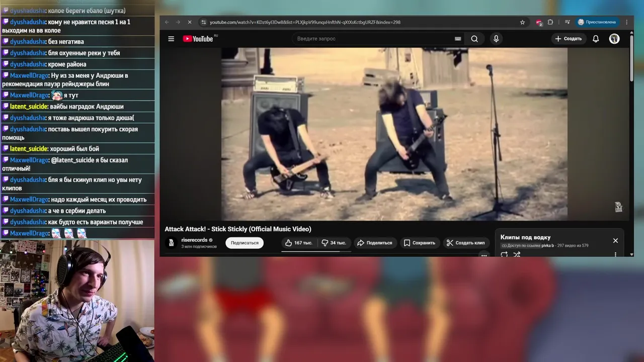Open Chrome extensions puzzle icon
This screenshot has height=362, width=644.
pyautogui.click(x=550, y=22)
